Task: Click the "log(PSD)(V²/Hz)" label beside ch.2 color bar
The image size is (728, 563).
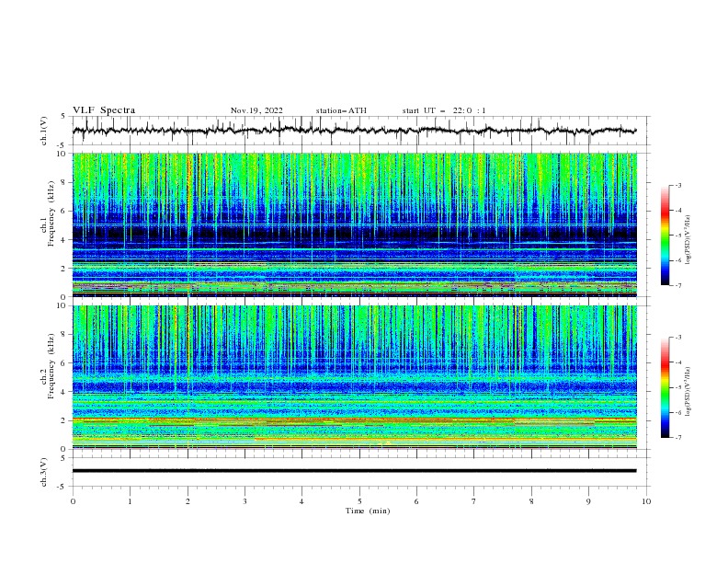Action: tap(688, 392)
